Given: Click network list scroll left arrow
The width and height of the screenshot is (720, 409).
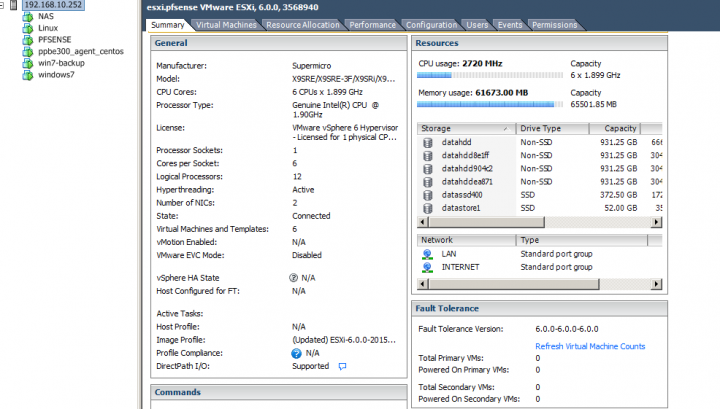Looking at the screenshot, I should point(422,284).
